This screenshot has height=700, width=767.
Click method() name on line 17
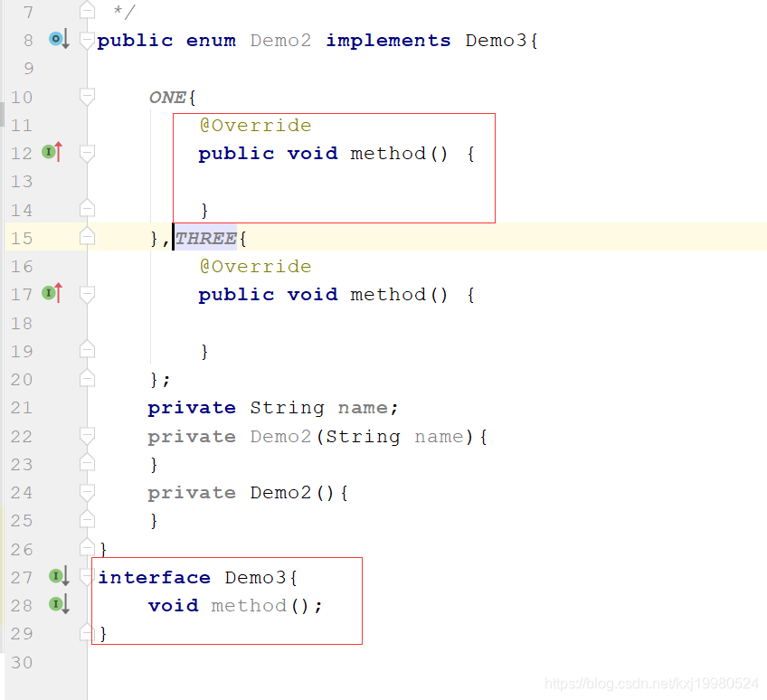388,294
